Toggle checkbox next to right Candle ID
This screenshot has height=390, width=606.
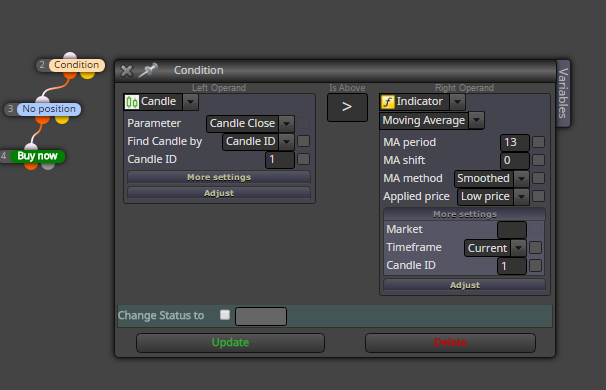click(535, 266)
